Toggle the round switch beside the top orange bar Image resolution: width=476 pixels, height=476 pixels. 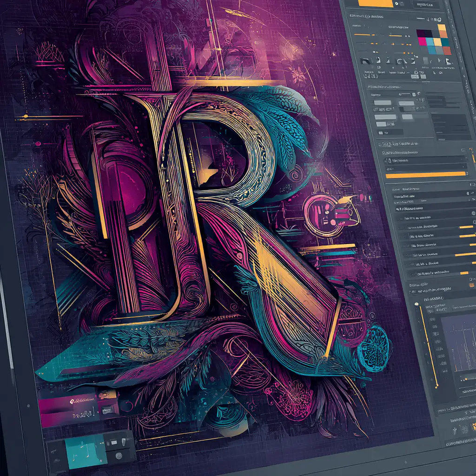(396, 3)
